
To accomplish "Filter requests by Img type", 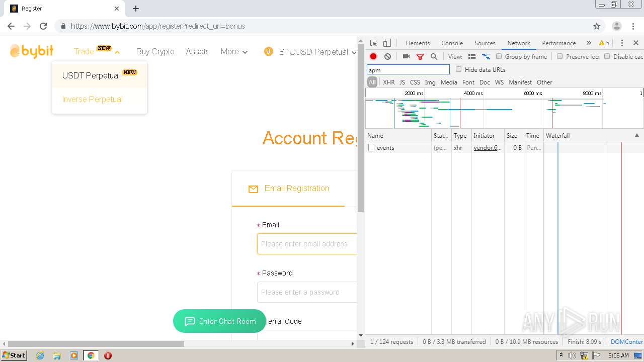I will [430, 82].
